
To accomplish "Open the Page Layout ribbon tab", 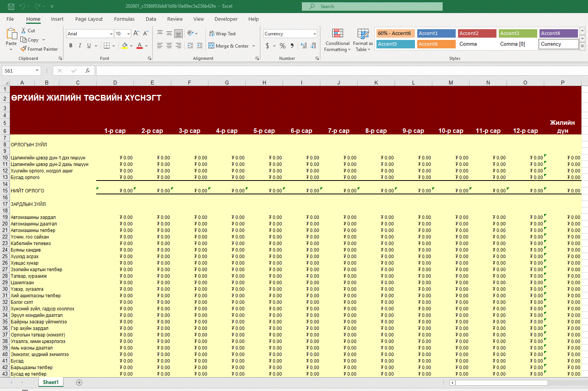I will pyautogui.click(x=89, y=19).
